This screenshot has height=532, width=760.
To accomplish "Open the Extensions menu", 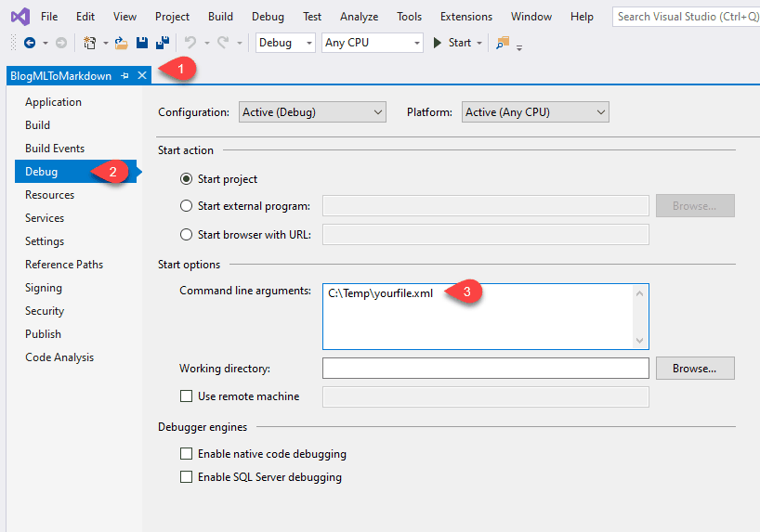I will click(x=466, y=17).
